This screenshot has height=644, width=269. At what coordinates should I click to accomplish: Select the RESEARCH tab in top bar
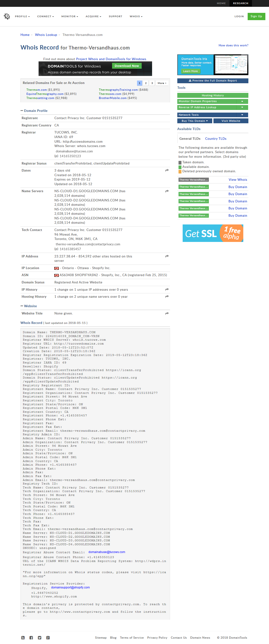[241, 3]
